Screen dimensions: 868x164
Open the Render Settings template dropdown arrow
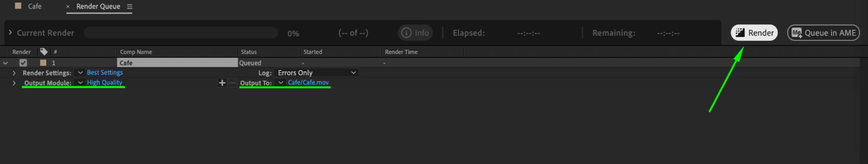(80, 73)
